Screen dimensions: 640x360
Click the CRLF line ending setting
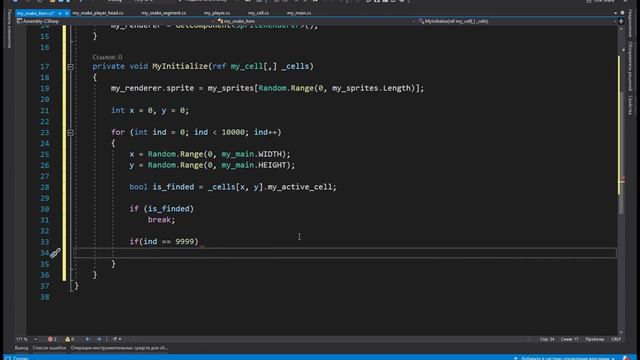(616, 339)
